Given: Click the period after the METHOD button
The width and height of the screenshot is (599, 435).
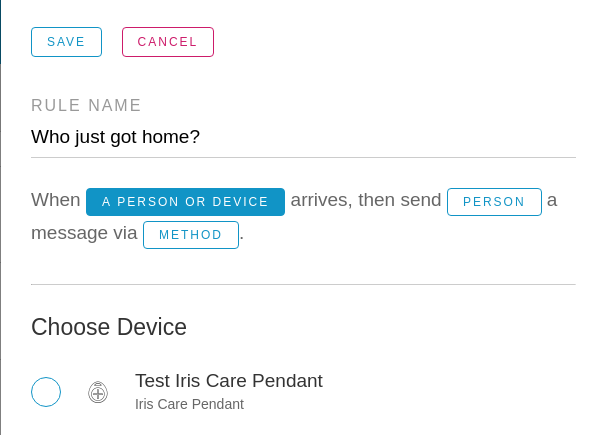Looking at the screenshot, I should click(x=242, y=239).
